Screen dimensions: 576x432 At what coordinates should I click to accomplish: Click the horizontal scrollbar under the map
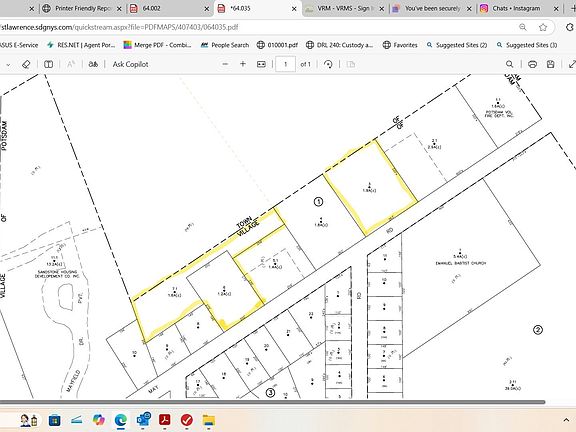(x=273, y=402)
